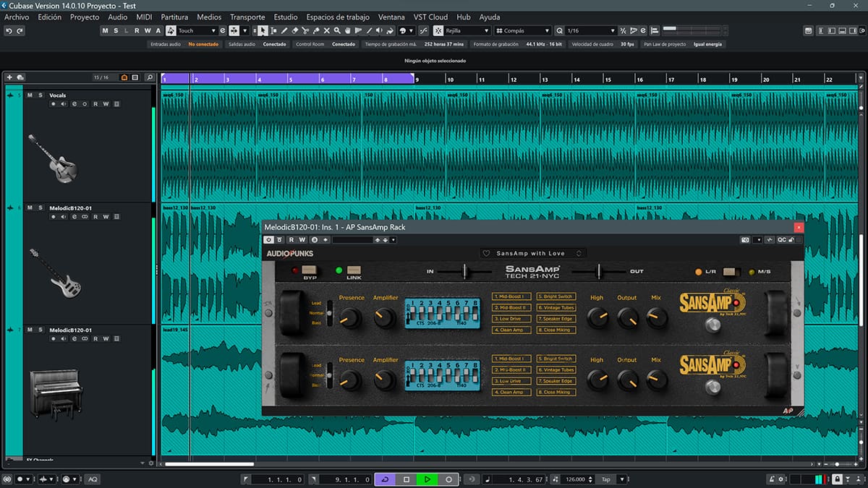Toggle the Cycle loop button in transport

click(384, 479)
